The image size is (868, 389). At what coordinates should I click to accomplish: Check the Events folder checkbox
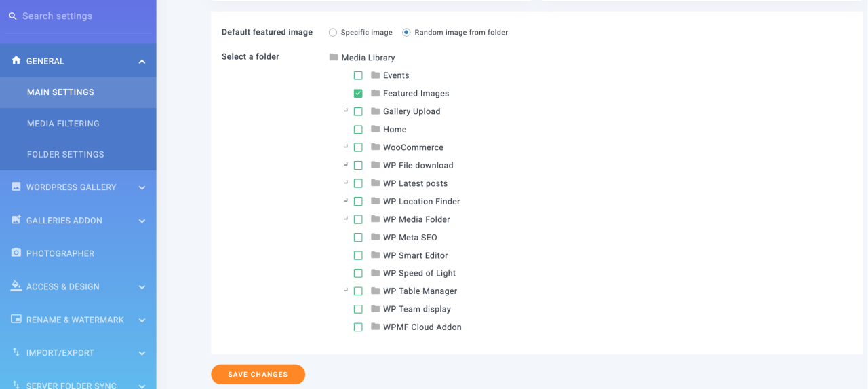(358, 75)
